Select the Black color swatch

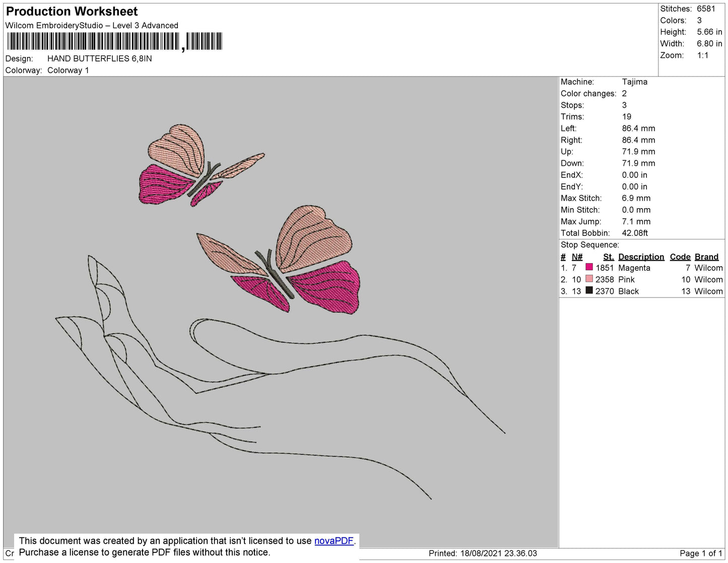(589, 290)
